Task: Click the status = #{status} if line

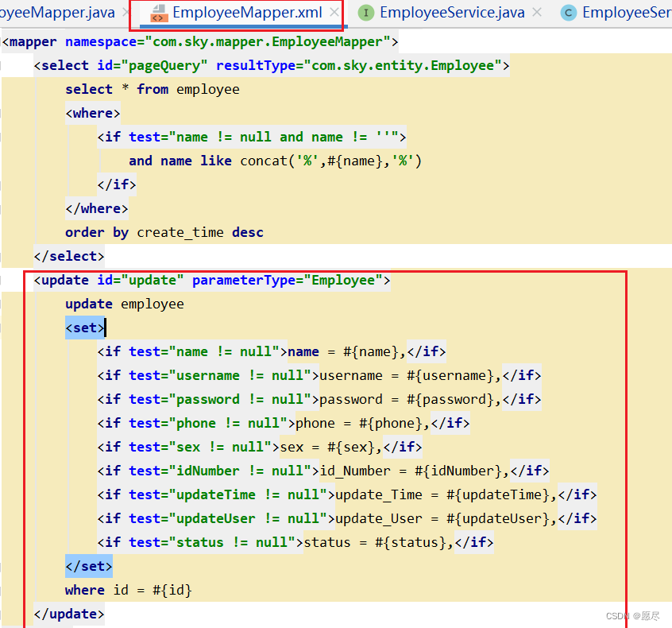Action: point(295,542)
